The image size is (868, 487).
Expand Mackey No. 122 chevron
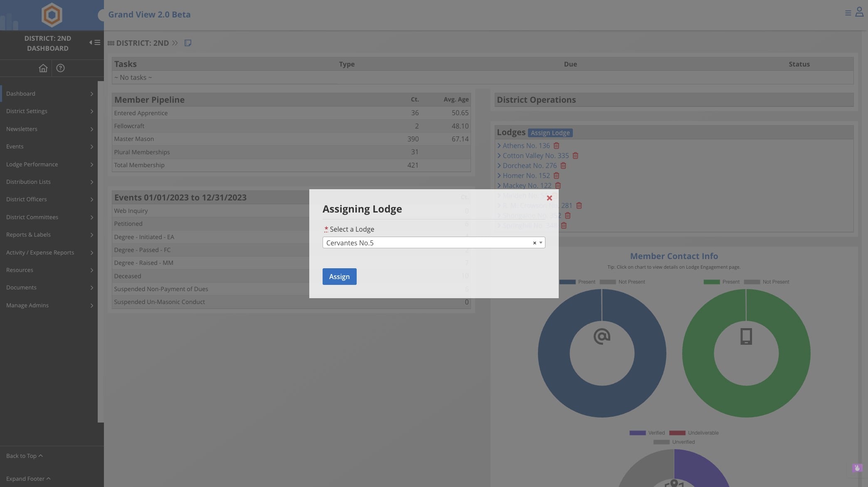click(x=499, y=185)
